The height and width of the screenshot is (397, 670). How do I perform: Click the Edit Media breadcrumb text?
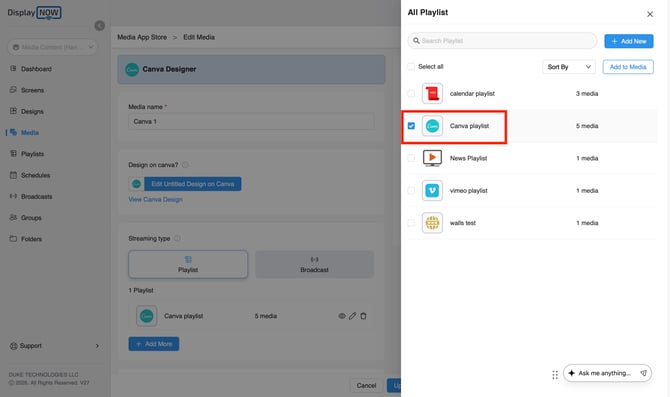199,37
